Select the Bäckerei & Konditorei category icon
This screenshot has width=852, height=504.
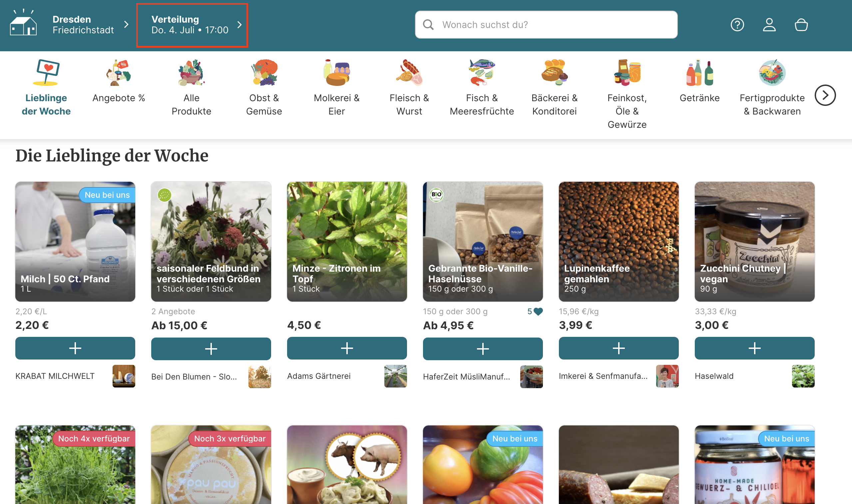click(x=555, y=72)
